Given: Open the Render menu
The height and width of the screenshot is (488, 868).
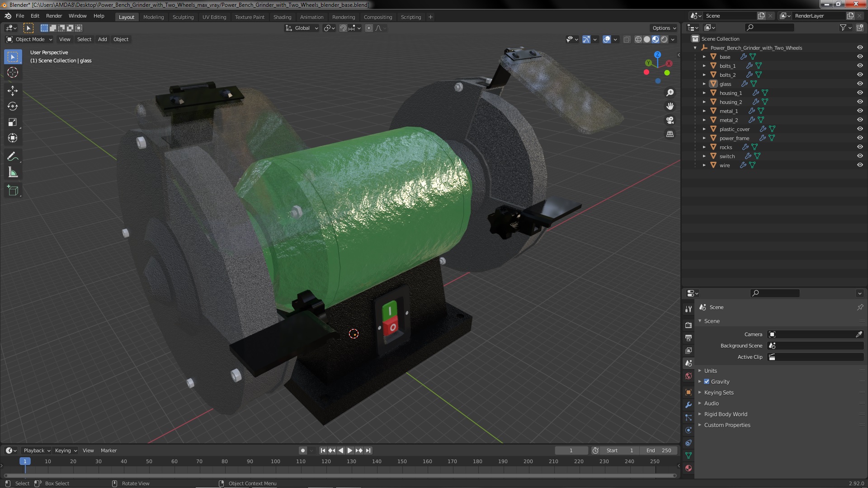Looking at the screenshot, I should [54, 16].
